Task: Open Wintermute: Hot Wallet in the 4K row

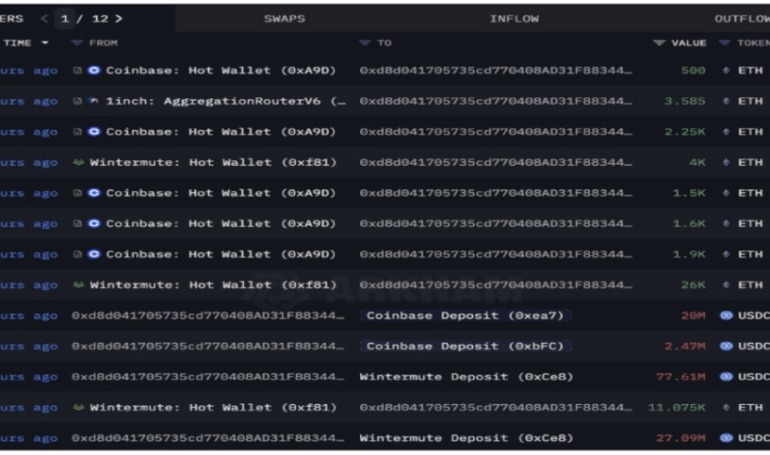Action: [x=213, y=162]
